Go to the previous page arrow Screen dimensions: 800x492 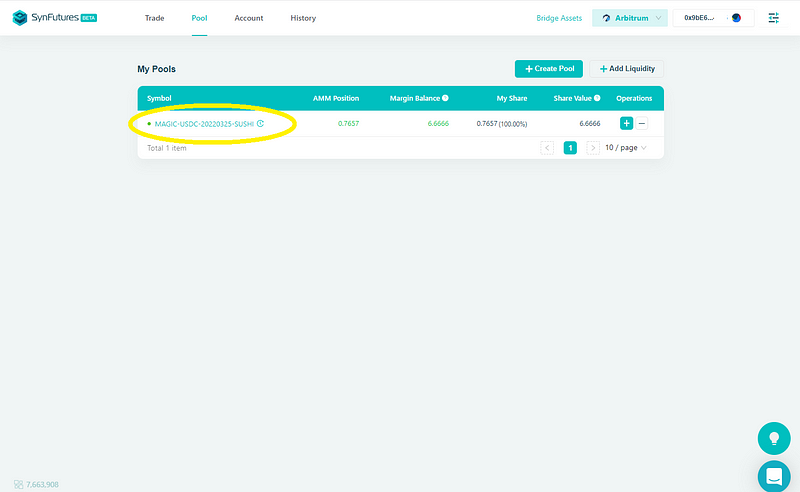(x=547, y=148)
